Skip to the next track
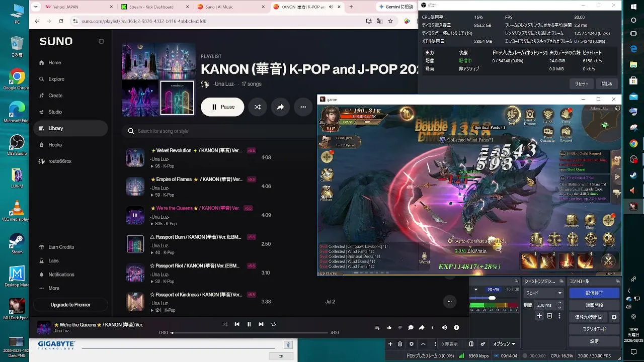 click(x=261, y=324)
